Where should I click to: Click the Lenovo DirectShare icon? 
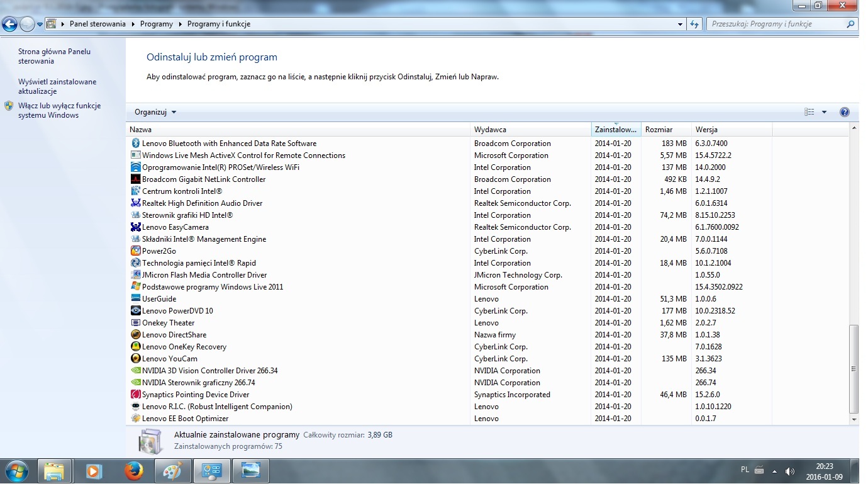point(135,335)
